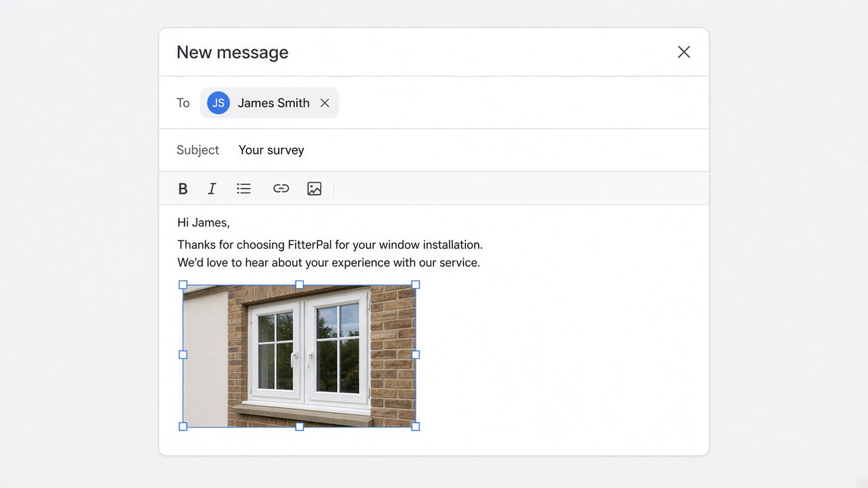The width and height of the screenshot is (868, 488).
Task: Click the Subject field containing "Your survey"
Action: tap(434, 150)
